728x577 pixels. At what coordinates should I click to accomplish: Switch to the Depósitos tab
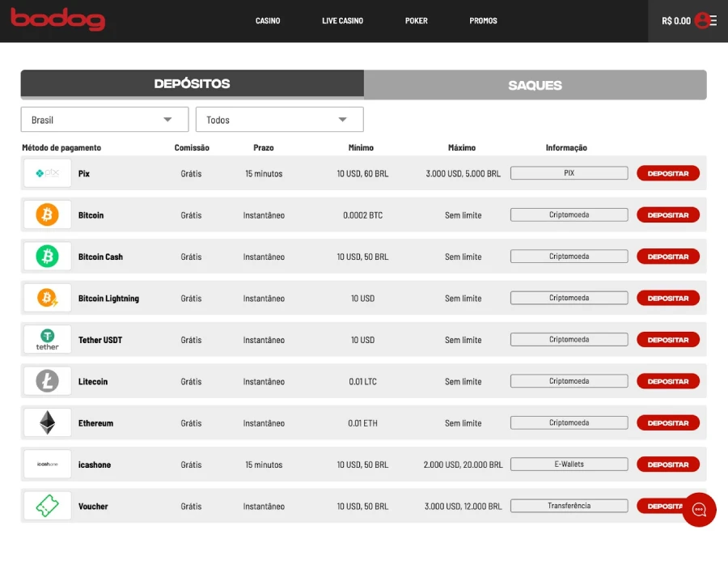click(193, 83)
